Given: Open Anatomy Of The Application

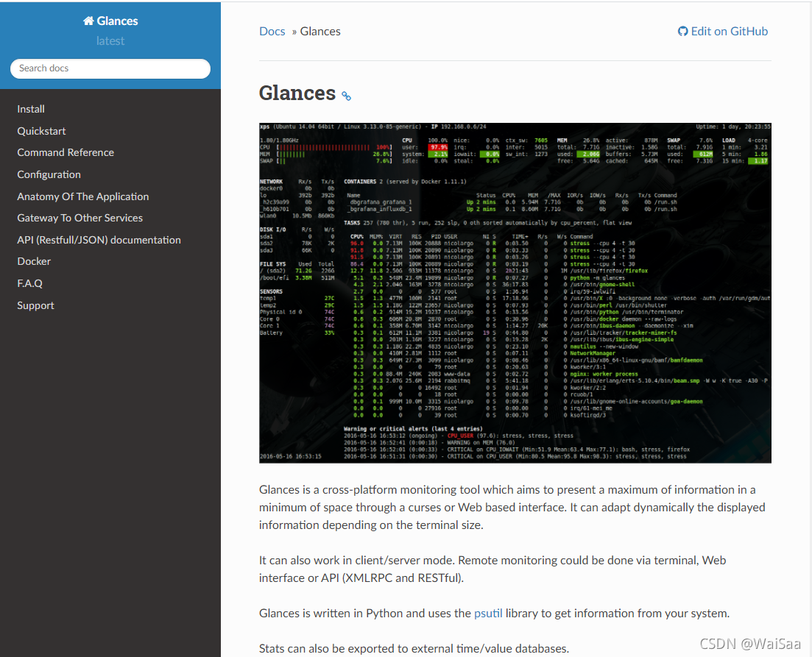Looking at the screenshot, I should click(x=83, y=196).
